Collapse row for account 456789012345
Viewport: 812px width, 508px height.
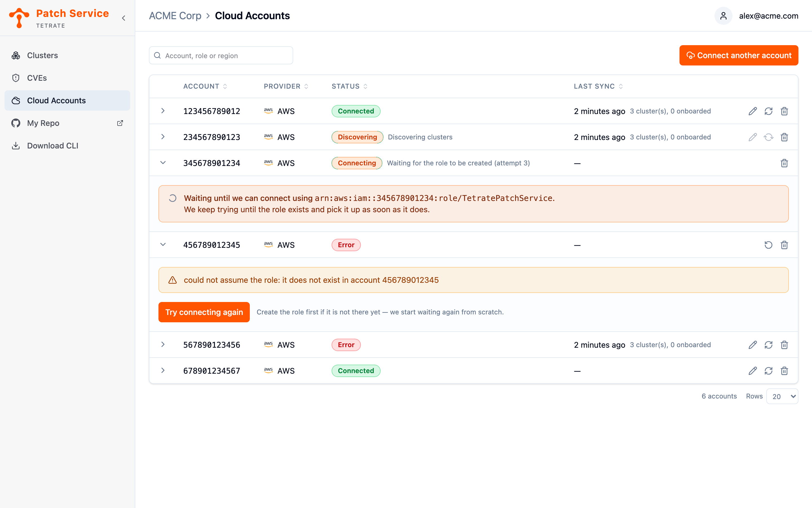tap(163, 245)
